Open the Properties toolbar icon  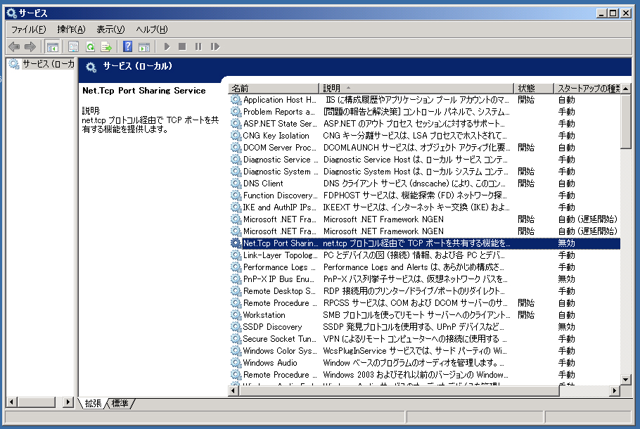click(x=73, y=47)
